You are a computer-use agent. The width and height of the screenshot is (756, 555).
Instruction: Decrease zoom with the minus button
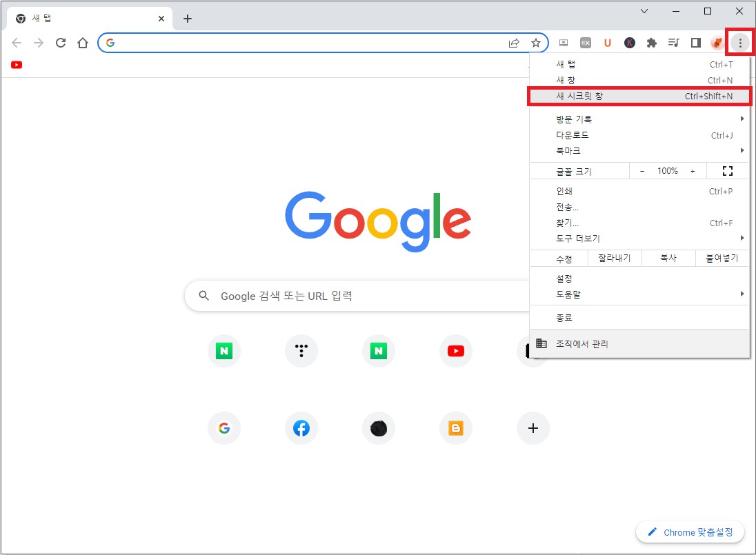pos(641,171)
